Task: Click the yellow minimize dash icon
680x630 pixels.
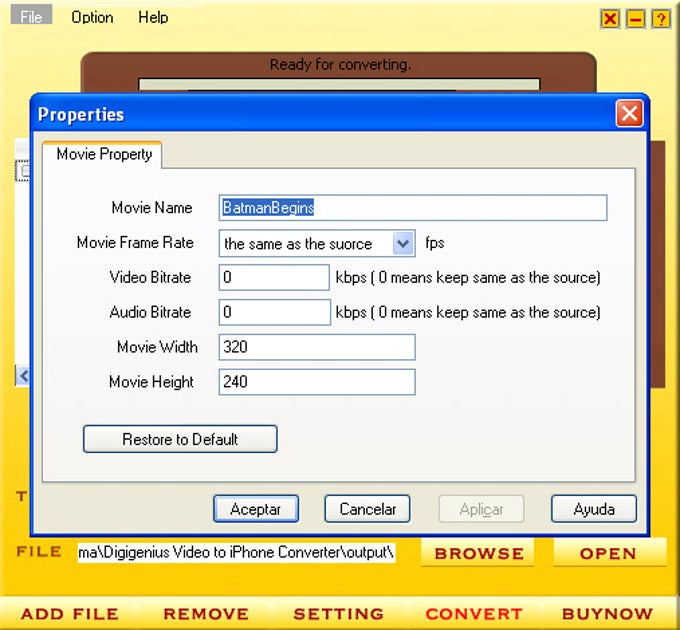Action: (635, 19)
